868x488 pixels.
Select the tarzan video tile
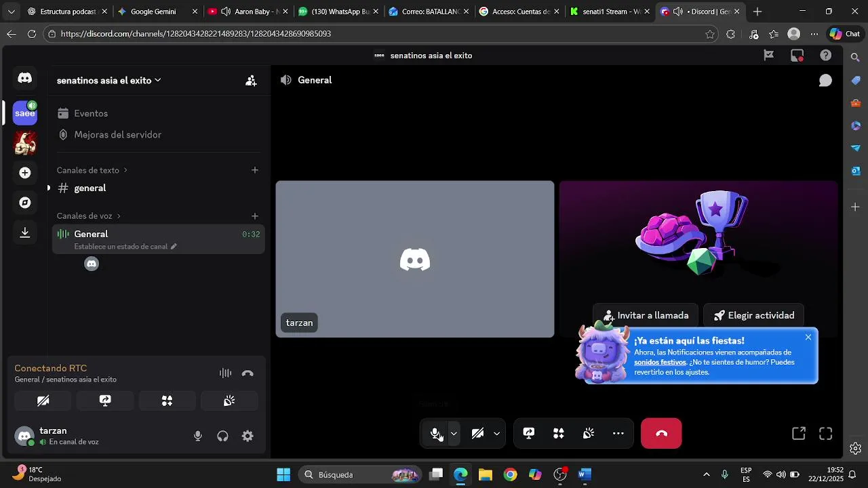click(415, 259)
